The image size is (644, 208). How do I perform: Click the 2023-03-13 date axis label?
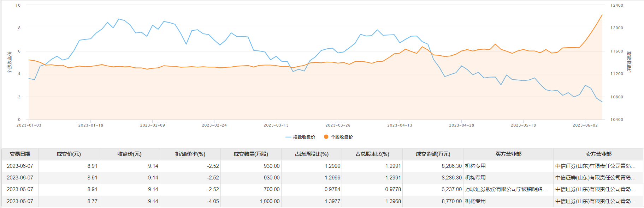point(276,125)
